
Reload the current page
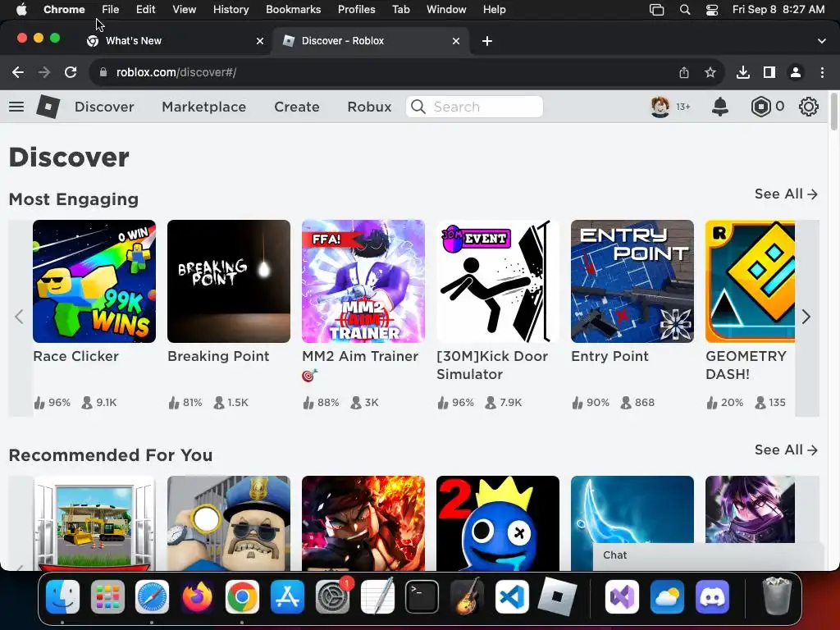[x=71, y=72]
